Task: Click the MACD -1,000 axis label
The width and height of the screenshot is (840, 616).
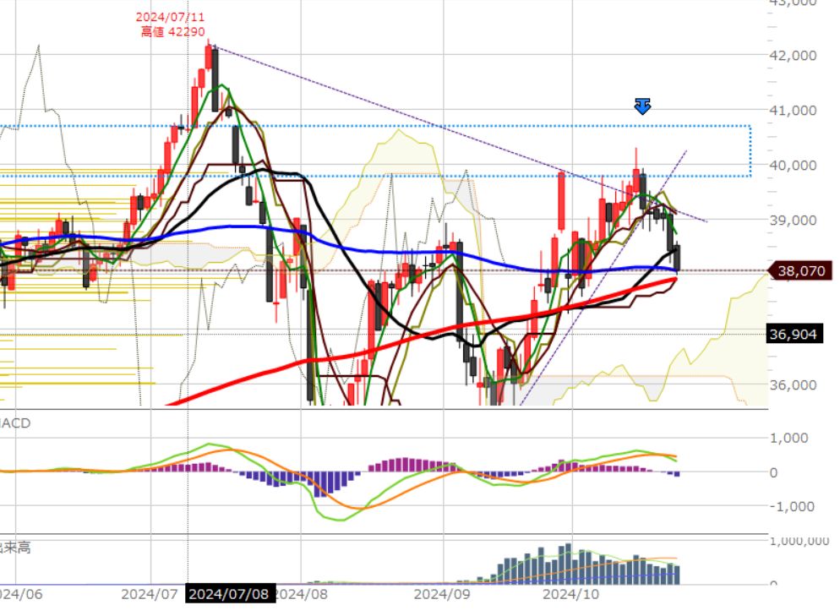Action: coord(791,506)
